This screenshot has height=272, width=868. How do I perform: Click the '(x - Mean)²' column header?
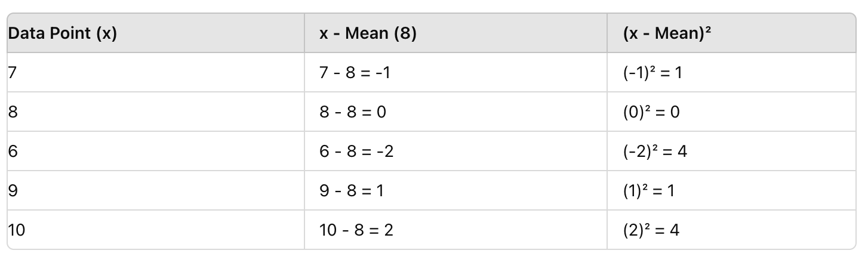667,34
